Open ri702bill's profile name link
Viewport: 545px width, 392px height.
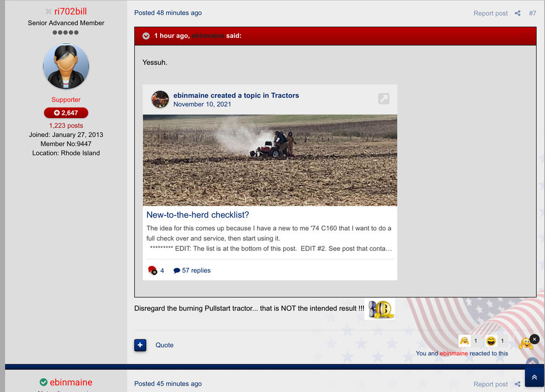point(70,12)
